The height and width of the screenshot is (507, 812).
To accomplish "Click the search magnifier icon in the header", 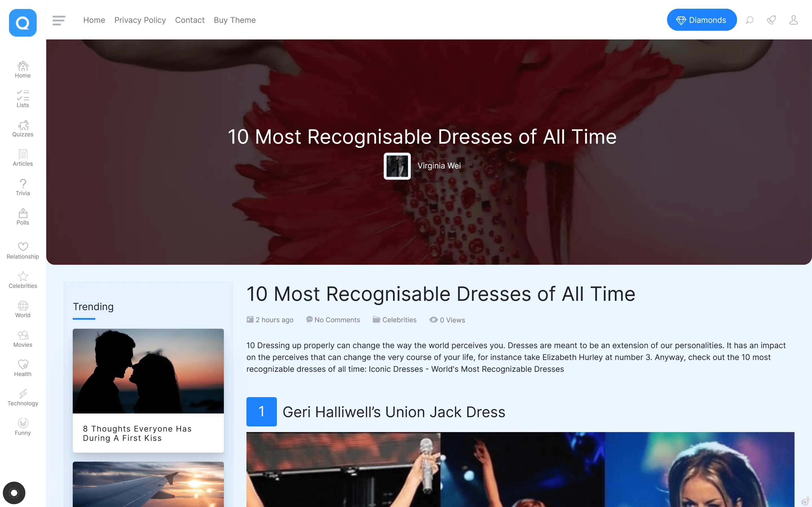I will pos(749,20).
